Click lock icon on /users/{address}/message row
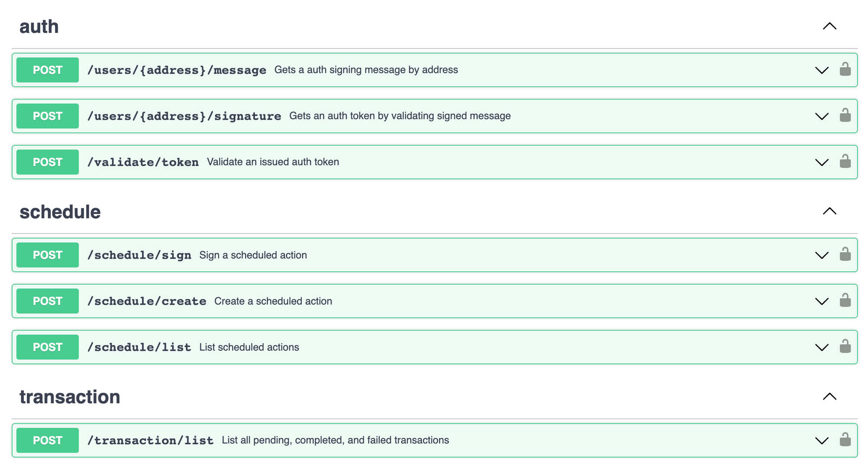868x467 pixels. pos(845,69)
